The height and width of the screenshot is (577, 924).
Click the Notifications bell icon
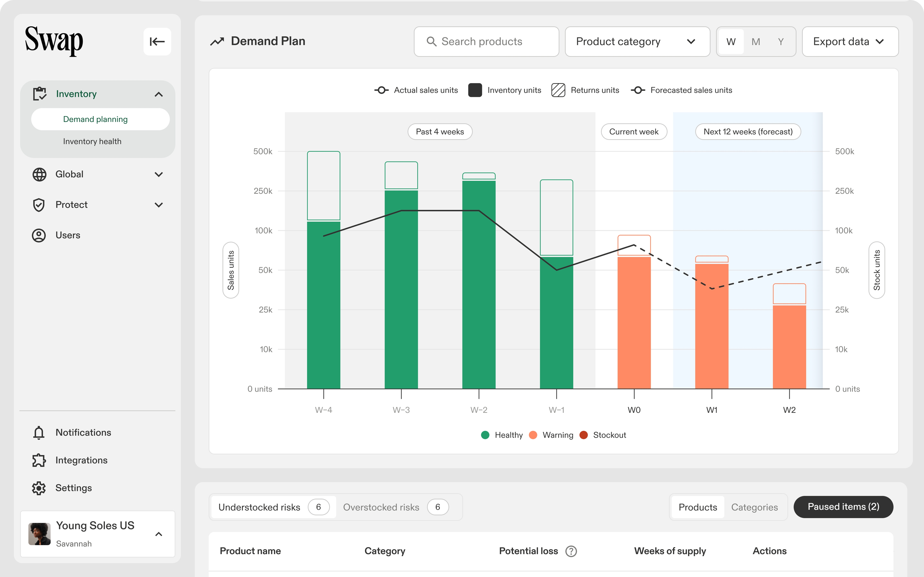click(x=39, y=432)
